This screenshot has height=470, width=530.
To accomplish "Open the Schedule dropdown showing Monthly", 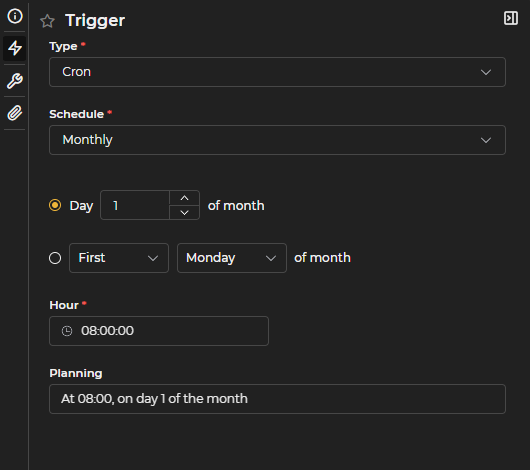I will tap(277, 140).
